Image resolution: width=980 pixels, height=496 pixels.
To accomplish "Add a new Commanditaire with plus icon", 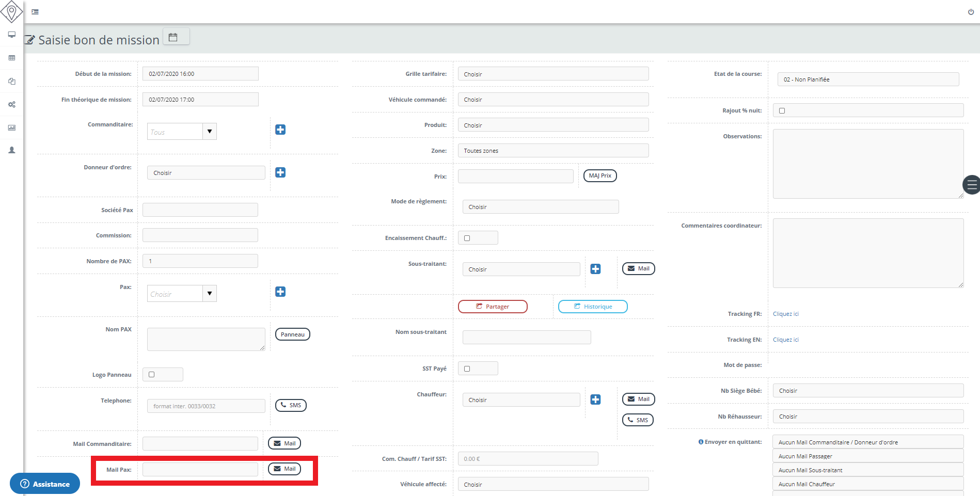I will (280, 130).
